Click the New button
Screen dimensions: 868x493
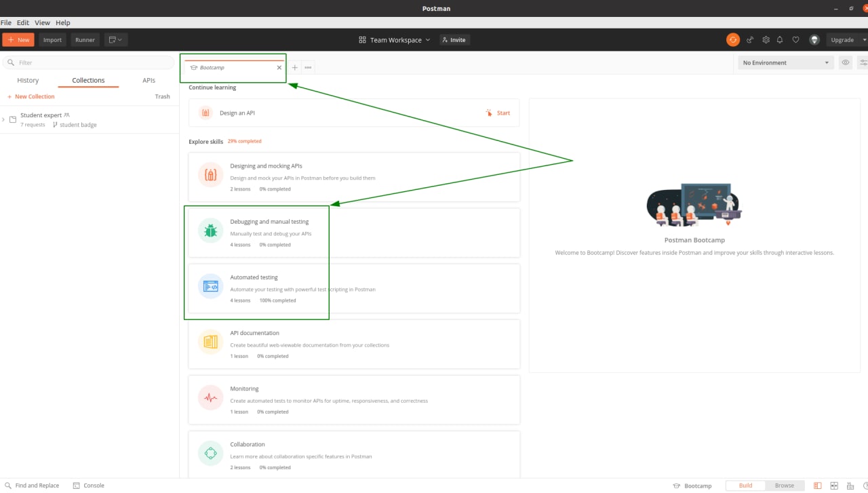point(18,40)
